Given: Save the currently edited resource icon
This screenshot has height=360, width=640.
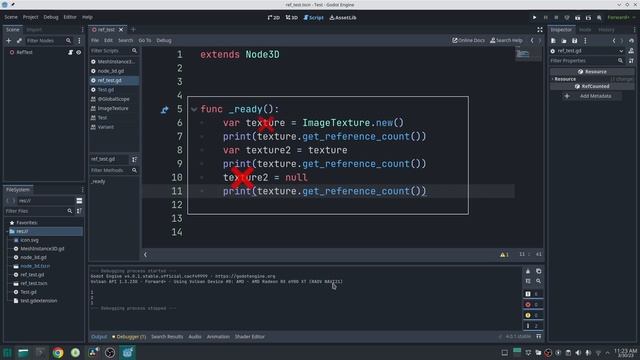Looking at the screenshot, I should point(574,41).
